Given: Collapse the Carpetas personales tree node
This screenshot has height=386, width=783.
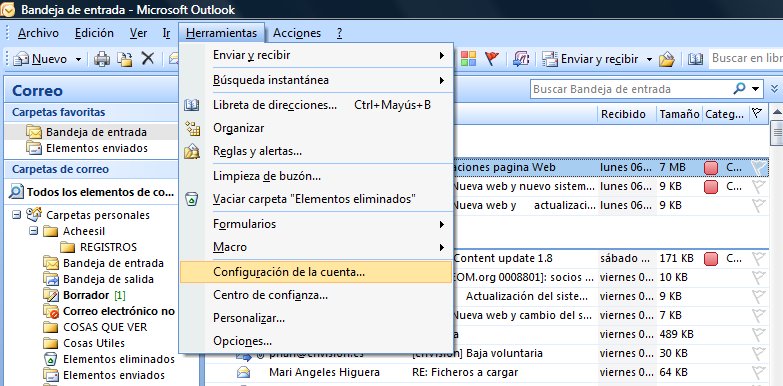Looking at the screenshot, I should pos(17,215).
